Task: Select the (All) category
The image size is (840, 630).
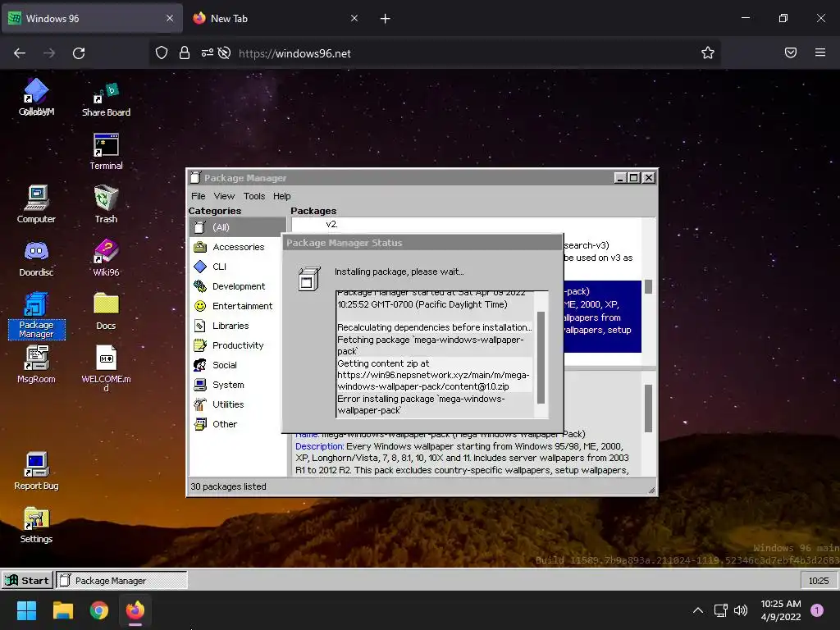Action: pyautogui.click(x=237, y=227)
